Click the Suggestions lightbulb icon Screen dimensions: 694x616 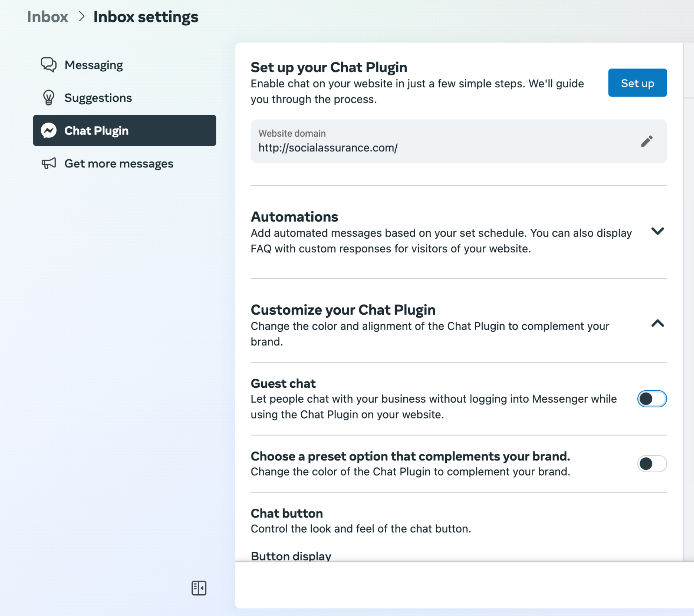tap(49, 98)
